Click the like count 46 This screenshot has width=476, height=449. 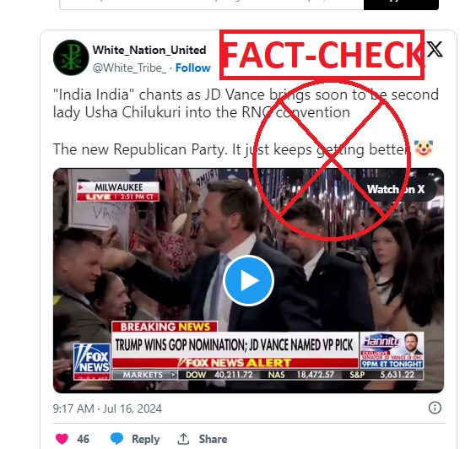click(83, 439)
